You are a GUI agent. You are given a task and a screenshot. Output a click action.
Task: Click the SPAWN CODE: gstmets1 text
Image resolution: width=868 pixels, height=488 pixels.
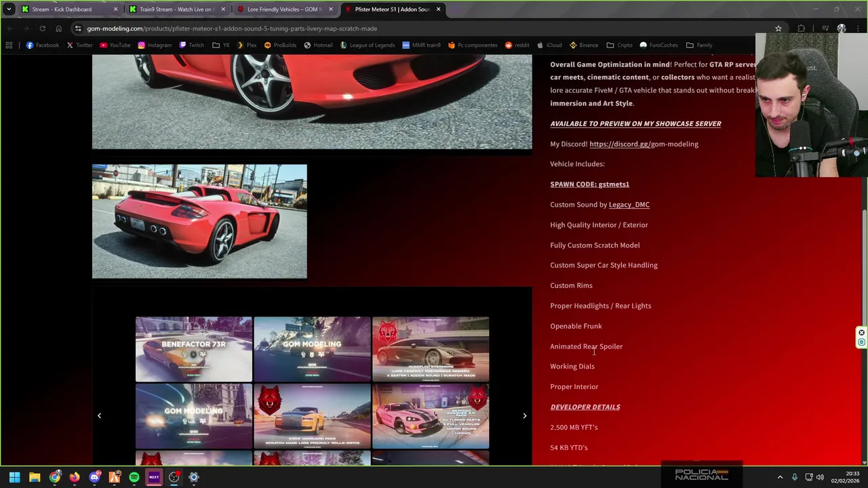click(x=589, y=184)
